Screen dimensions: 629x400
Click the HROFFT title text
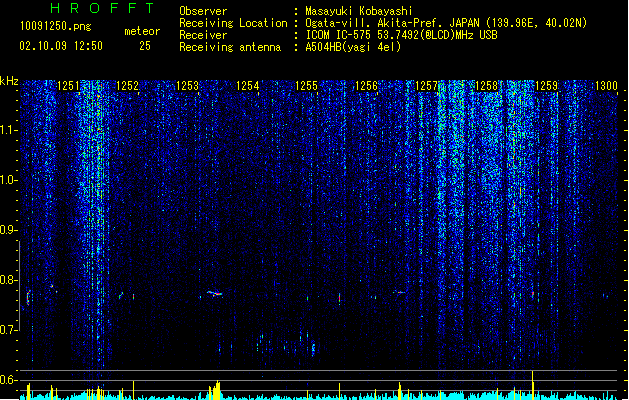tap(102, 8)
